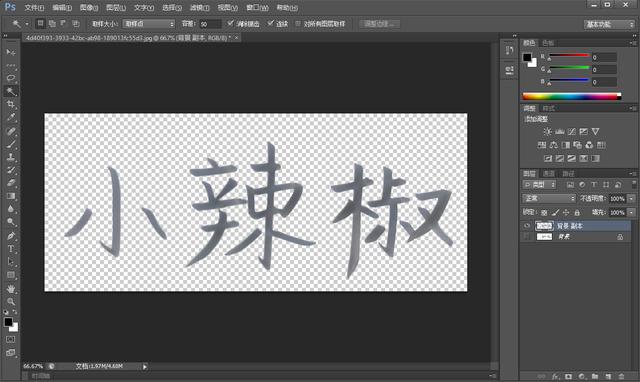Open the History panel icon in collapsed dock
Viewport: 640px width, 382px height.
point(509,50)
